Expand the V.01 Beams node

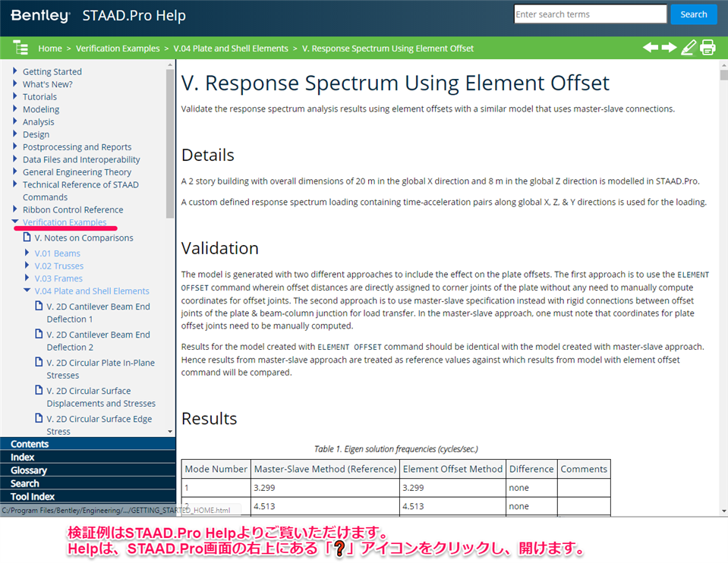pyautogui.click(x=27, y=253)
